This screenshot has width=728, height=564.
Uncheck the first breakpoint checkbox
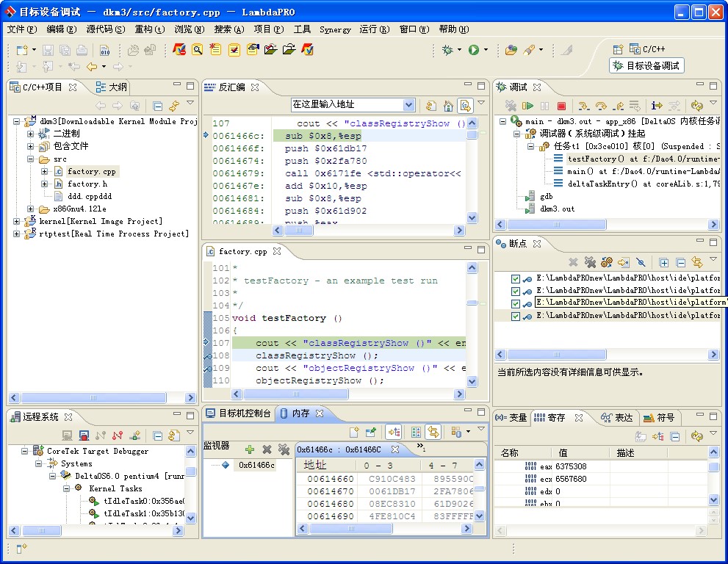coord(516,279)
